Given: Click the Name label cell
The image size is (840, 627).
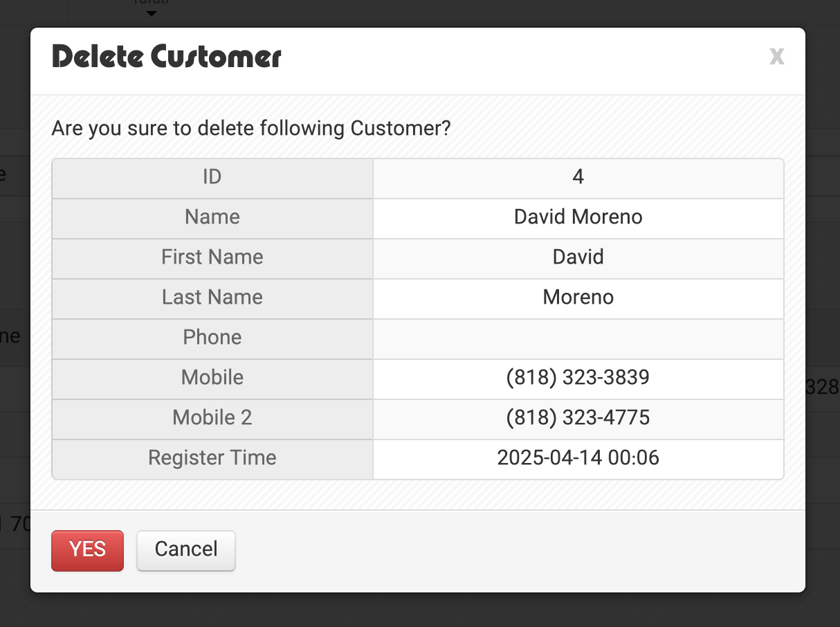Looking at the screenshot, I should click(x=212, y=219).
